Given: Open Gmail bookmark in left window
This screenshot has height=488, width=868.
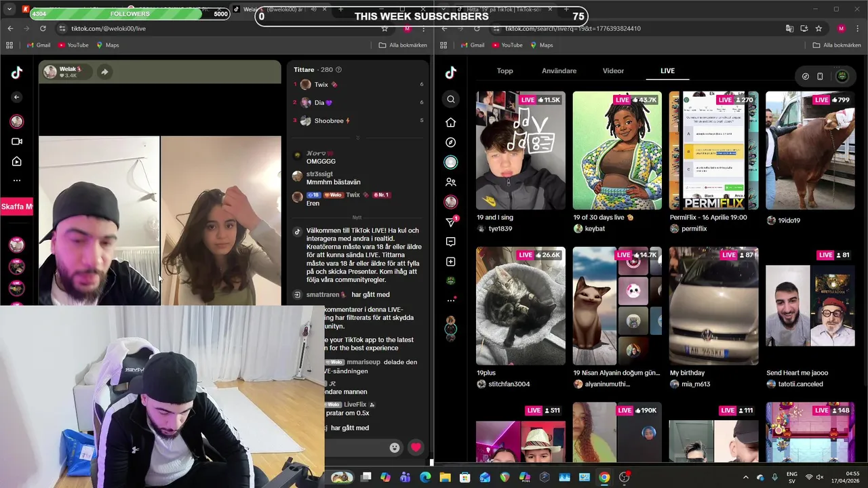Looking at the screenshot, I should (x=39, y=45).
